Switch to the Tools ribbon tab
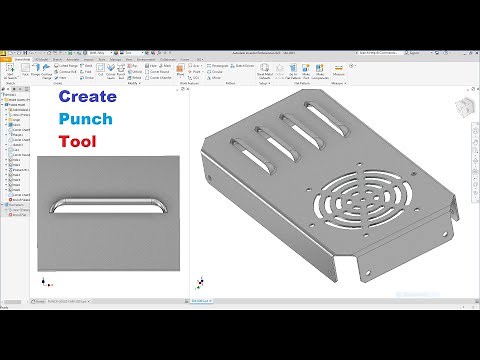Image resolution: width=480 pixels, height=360 pixels. (102, 59)
